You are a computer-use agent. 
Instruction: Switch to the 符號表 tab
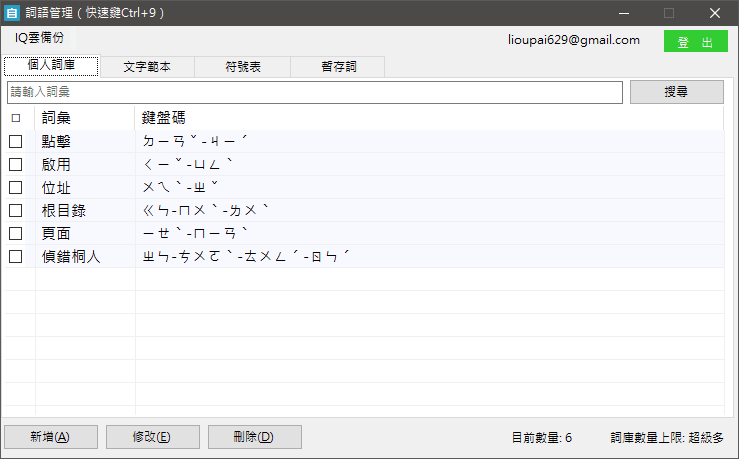(x=243, y=67)
